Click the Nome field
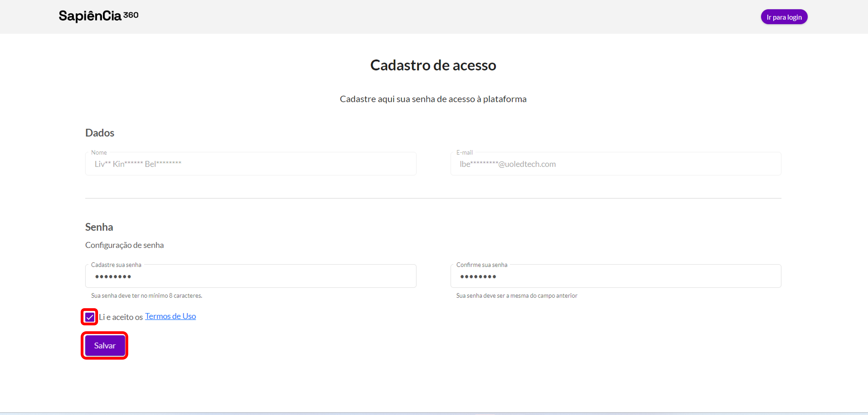868x415 pixels. click(x=251, y=164)
